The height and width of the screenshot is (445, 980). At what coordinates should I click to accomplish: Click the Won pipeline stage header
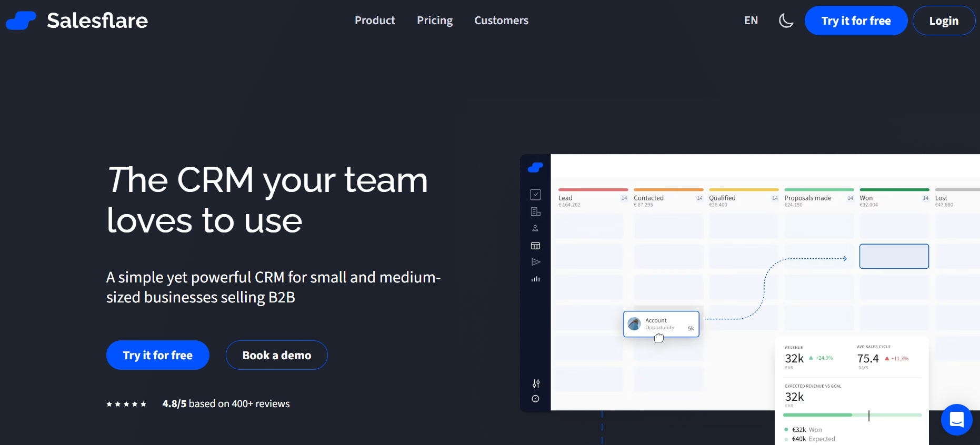(x=894, y=198)
